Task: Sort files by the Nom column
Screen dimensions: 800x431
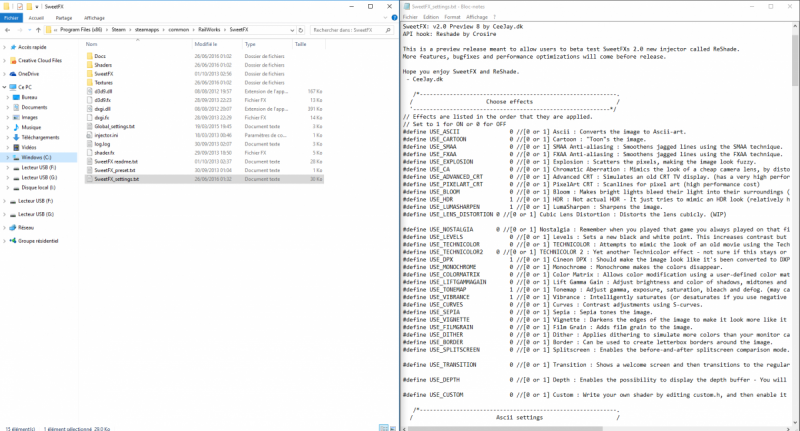Action: point(91,44)
